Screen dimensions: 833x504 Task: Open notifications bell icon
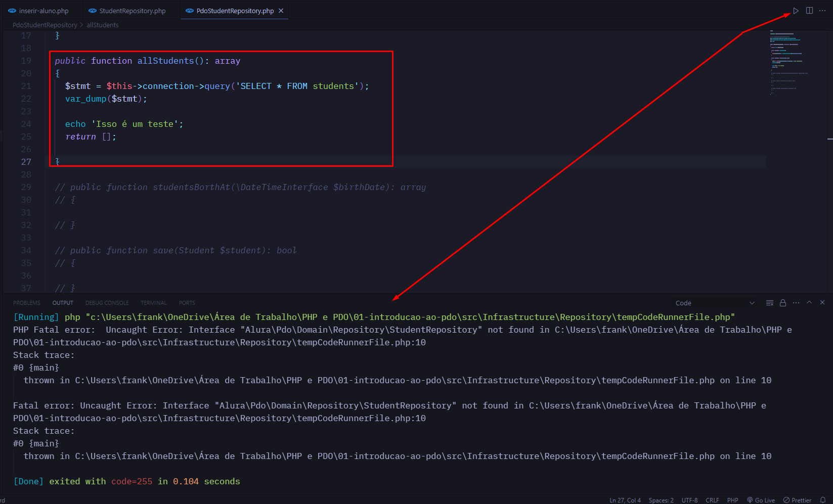pos(823,500)
